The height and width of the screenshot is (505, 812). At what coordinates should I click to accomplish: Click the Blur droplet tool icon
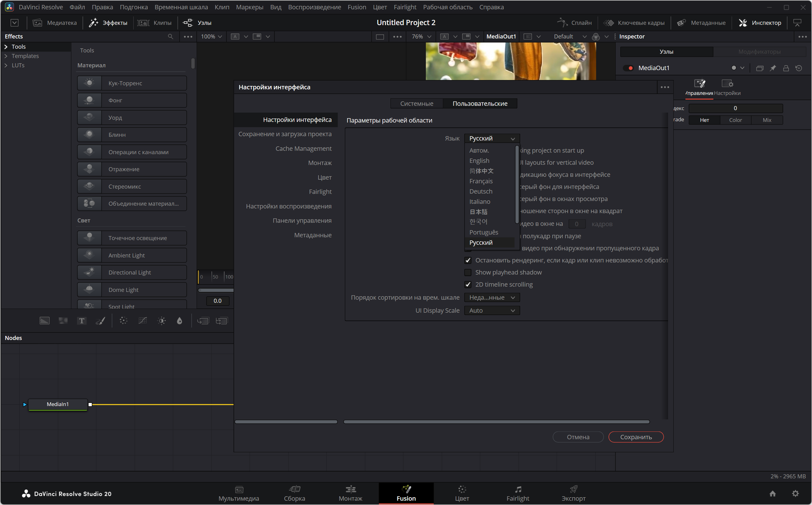[x=179, y=321]
